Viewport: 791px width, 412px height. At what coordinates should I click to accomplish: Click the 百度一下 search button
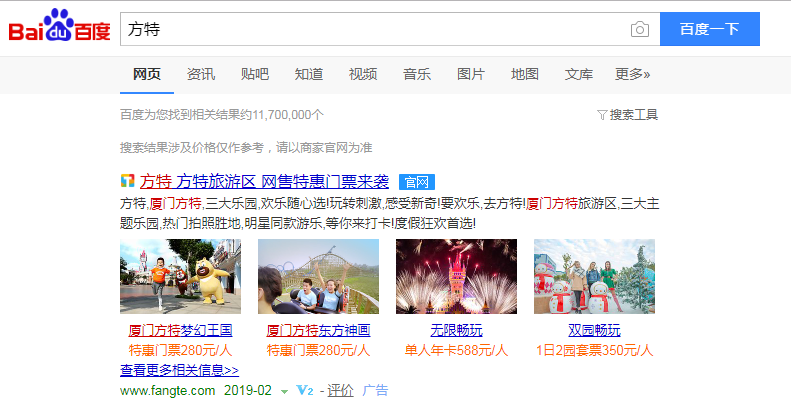tap(710, 29)
